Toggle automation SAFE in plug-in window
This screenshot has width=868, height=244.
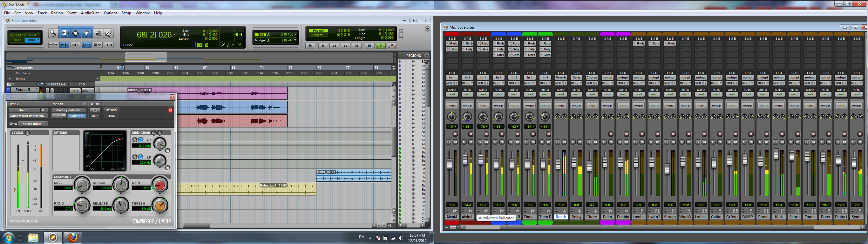pos(95,116)
